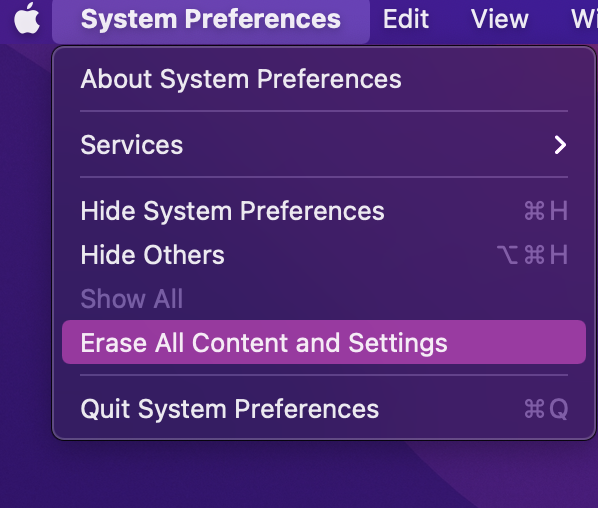The width and height of the screenshot is (598, 508).
Task: Open the partly visible Window menu
Action: tap(584, 19)
